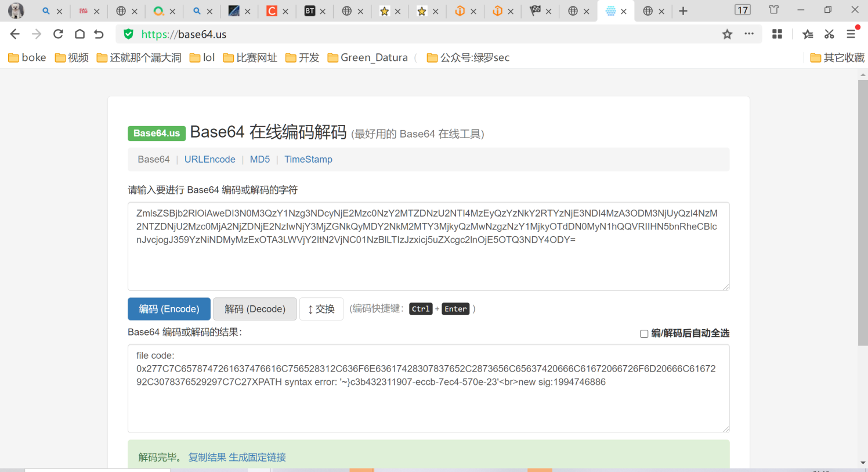Click the restore closed tab arrow icon
This screenshot has width=868, height=472.
99,34
